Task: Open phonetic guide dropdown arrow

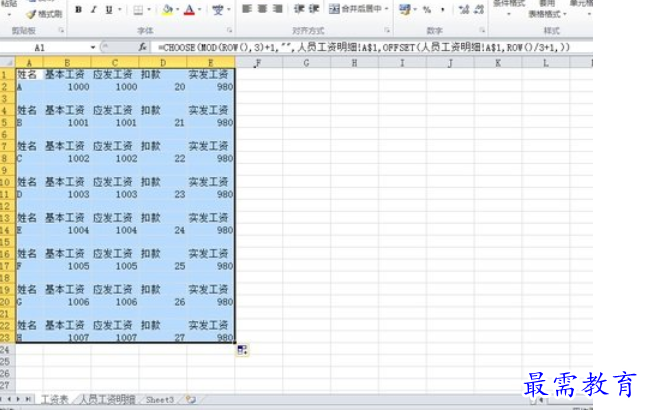Action: (x=229, y=9)
